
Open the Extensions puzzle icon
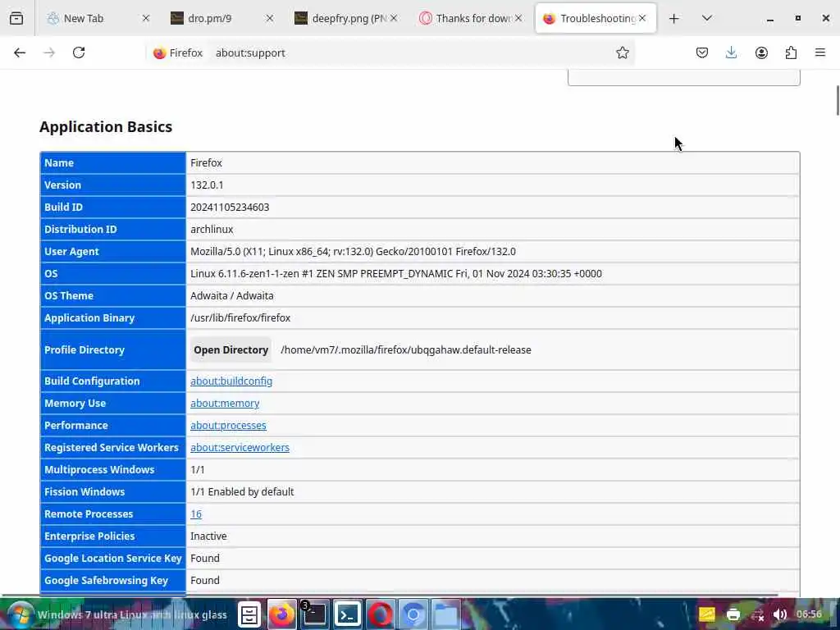(x=791, y=52)
